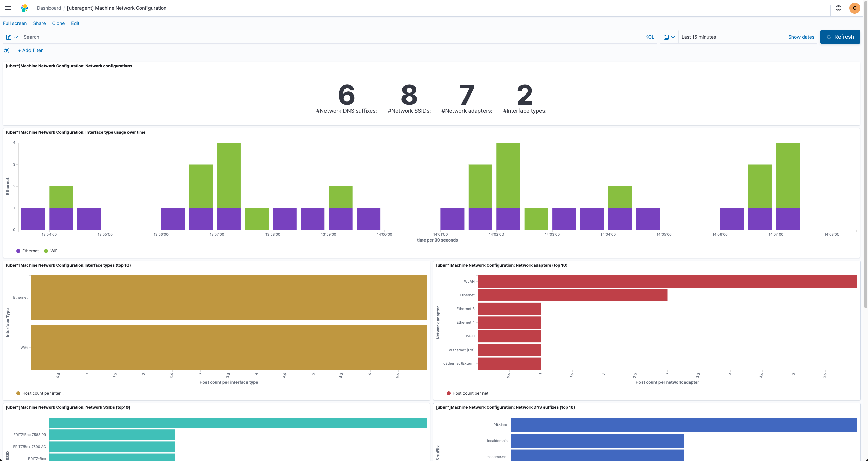Screen dimensions: 868x461
Task: Focus the Search query input
Action: (332, 37)
